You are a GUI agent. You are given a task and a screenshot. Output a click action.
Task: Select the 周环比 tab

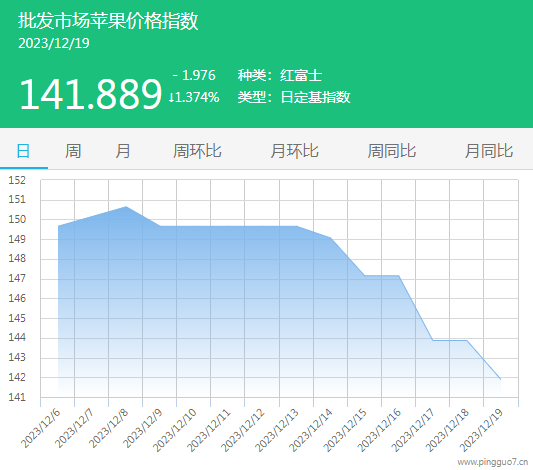tap(197, 151)
